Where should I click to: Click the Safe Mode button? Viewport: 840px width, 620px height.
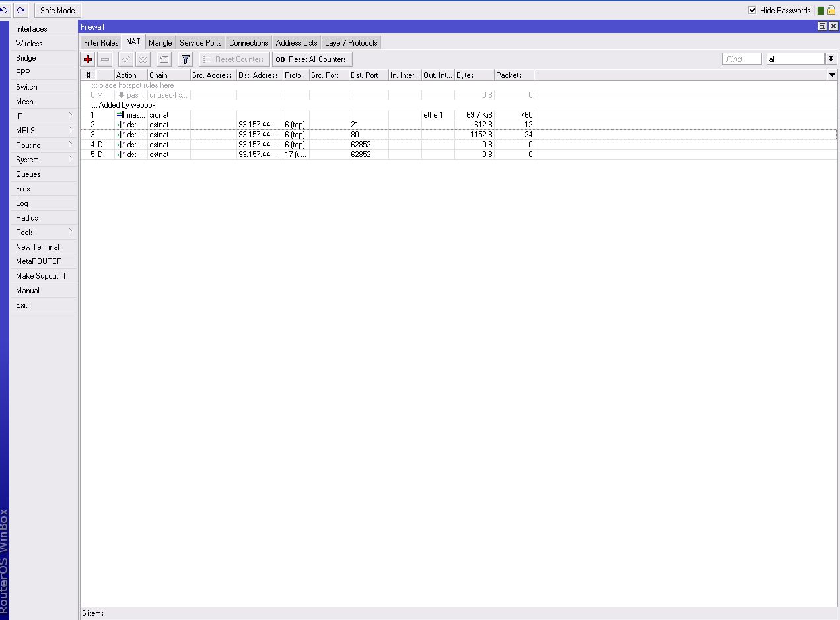click(x=57, y=10)
